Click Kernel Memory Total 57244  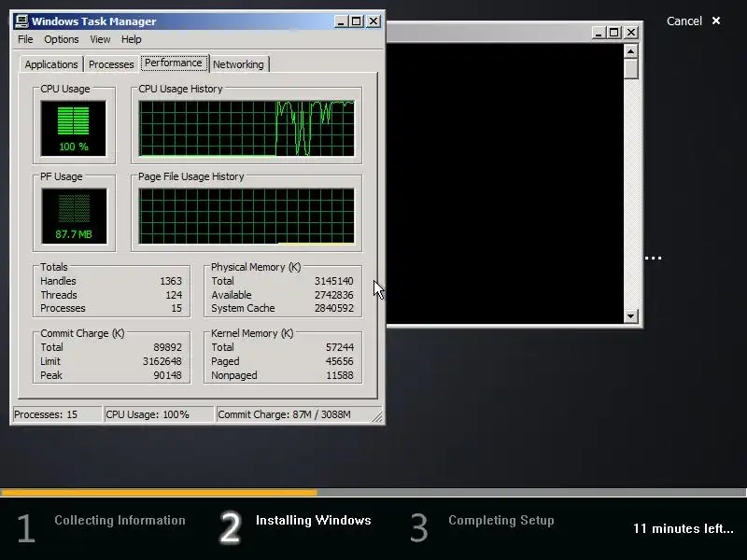pyautogui.click(x=339, y=347)
